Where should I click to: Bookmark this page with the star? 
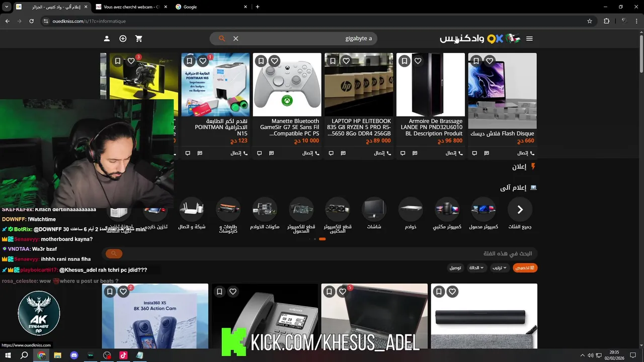(x=590, y=21)
